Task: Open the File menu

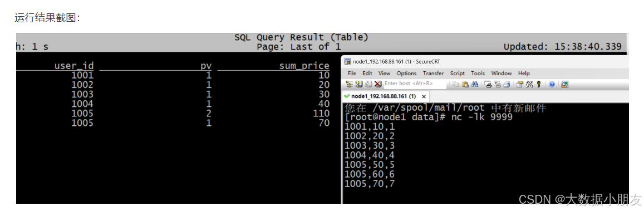Action: [x=352, y=73]
